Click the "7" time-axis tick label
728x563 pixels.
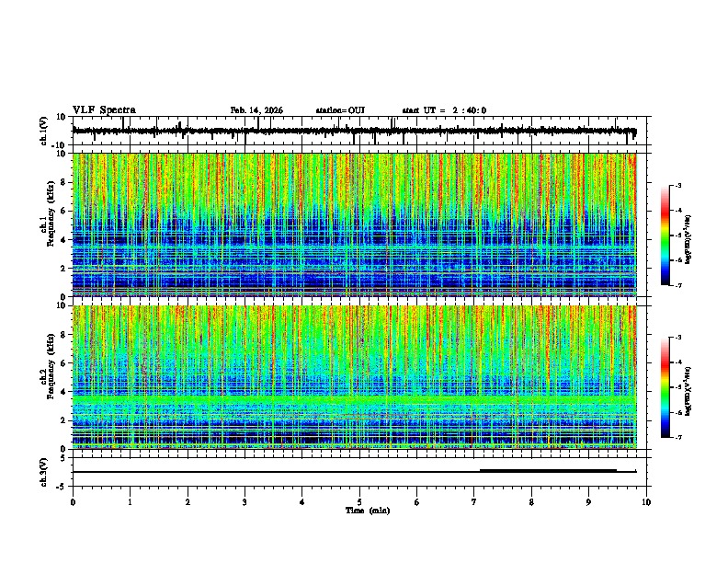[x=474, y=502]
